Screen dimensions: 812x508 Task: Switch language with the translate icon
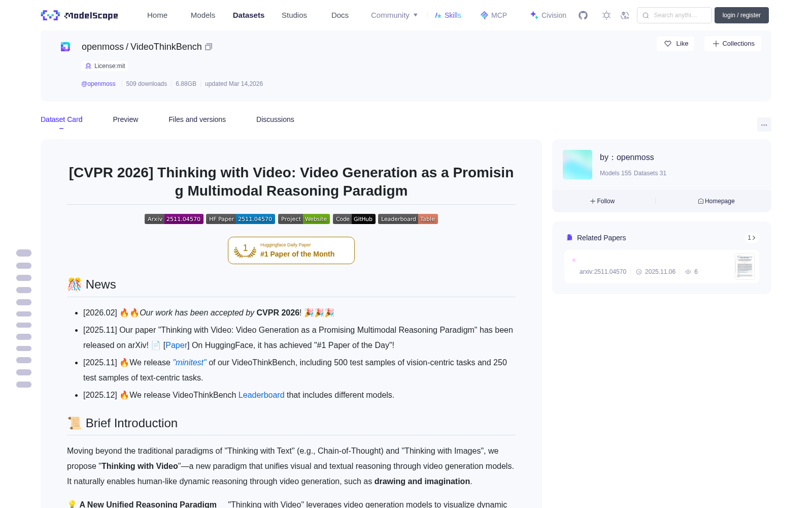(625, 15)
